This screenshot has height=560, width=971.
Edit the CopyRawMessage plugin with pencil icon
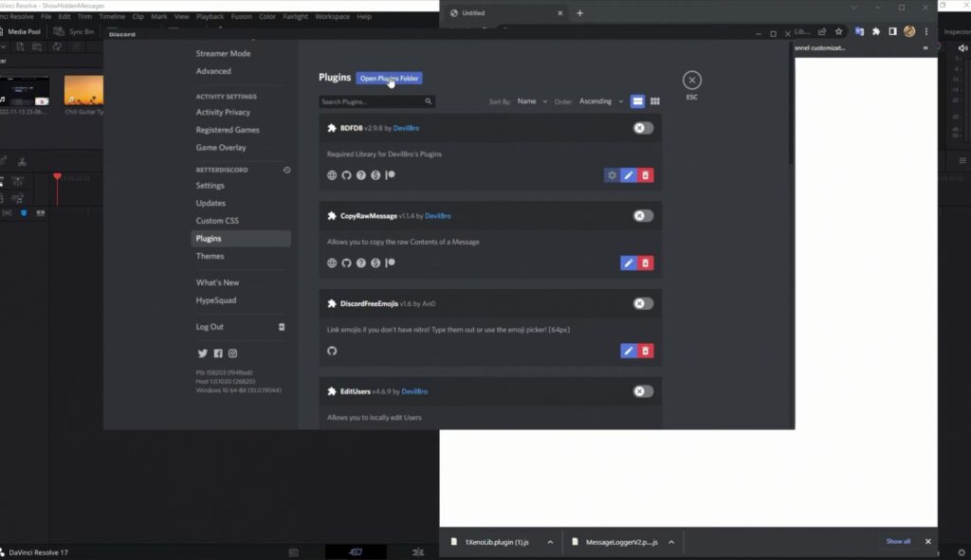point(629,263)
